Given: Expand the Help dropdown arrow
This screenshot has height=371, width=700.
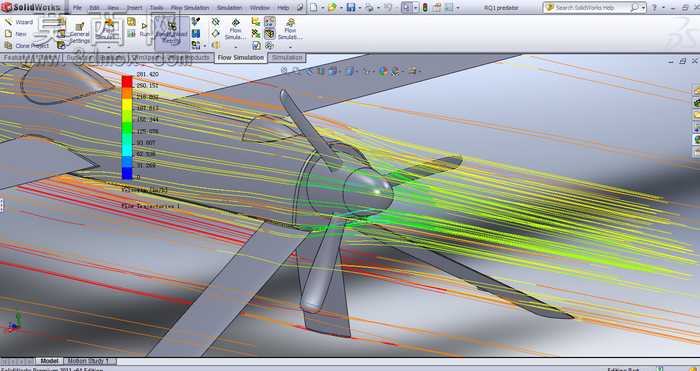Looking at the screenshot, I should click(x=663, y=8).
